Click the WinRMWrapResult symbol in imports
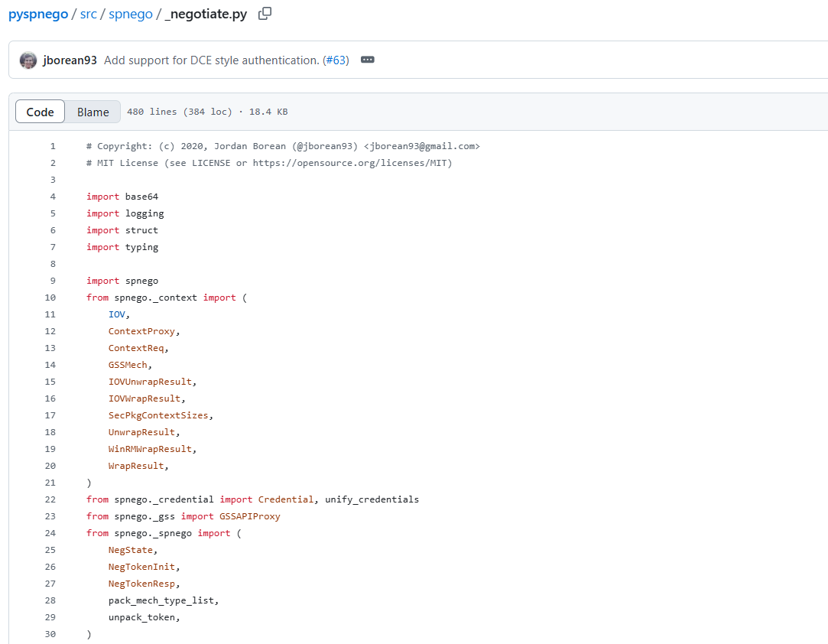The height and width of the screenshot is (644, 828). pyautogui.click(x=152, y=449)
